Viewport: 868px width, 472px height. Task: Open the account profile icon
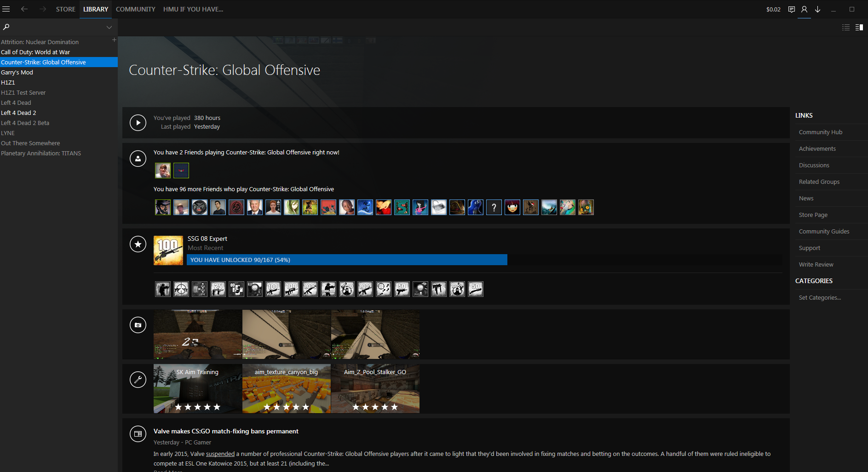coord(805,9)
